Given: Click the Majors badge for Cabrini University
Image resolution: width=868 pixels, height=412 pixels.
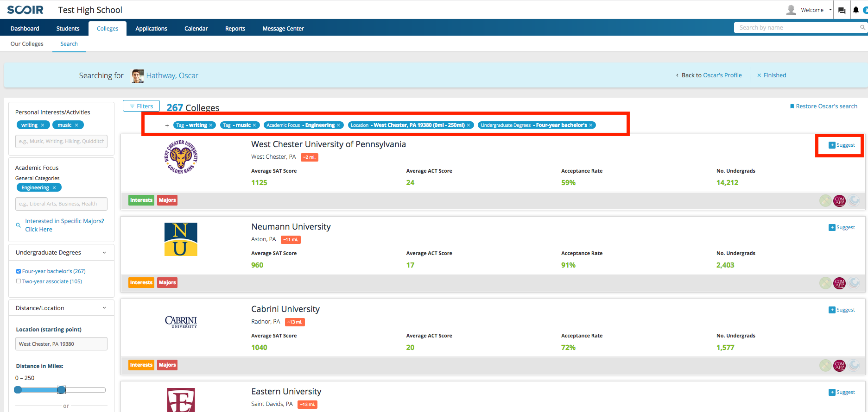Looking at the screenshot, I should (167, 365).
